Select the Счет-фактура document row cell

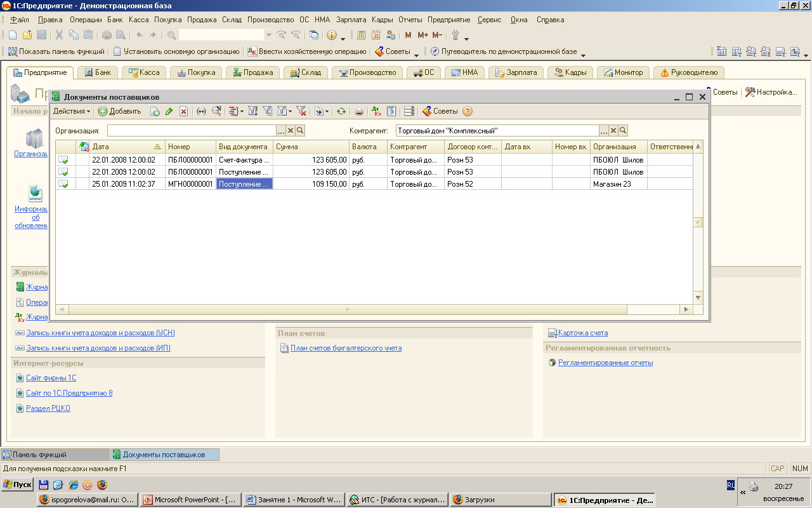[x=244, y=160]
